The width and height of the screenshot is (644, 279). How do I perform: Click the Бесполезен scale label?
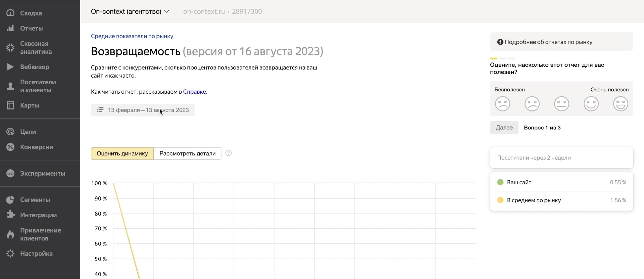coord(509,90)
